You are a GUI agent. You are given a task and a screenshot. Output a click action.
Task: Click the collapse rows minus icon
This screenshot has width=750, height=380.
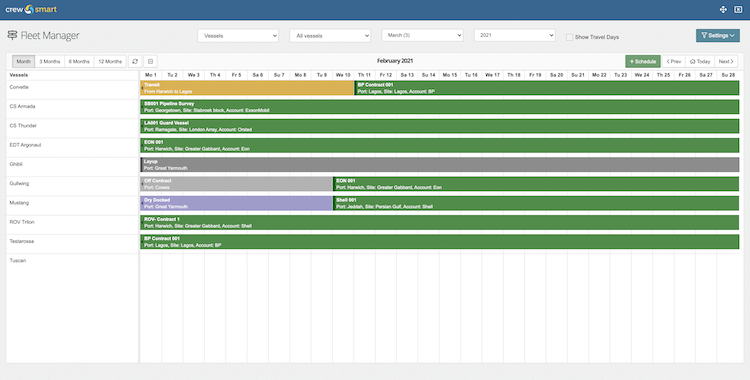(x=150, y=61)
